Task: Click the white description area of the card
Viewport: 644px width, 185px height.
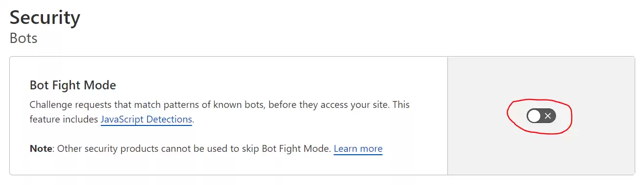Action: pyautogui.click(x=228, y=116)
